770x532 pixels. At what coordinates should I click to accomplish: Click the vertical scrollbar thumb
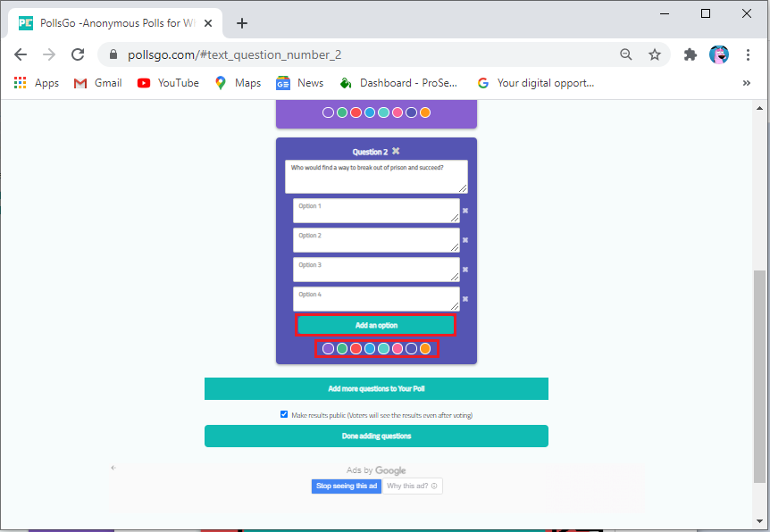[x=759, y=377]
